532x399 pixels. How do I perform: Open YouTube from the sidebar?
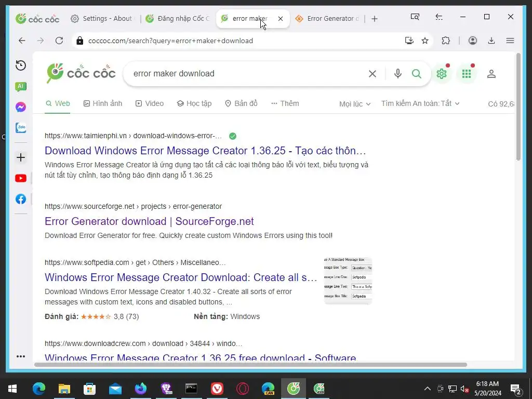[21, 178]
